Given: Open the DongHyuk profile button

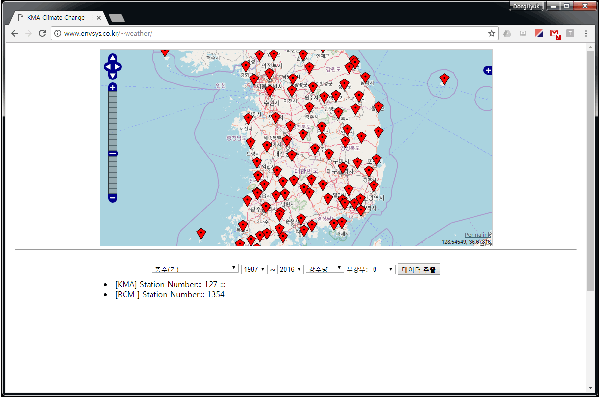Looking at the screenshot, I should pos(527,6).
